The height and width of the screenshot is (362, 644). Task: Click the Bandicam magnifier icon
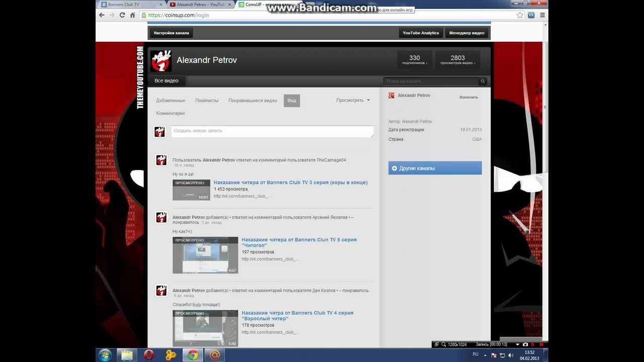tap(444, 344)
